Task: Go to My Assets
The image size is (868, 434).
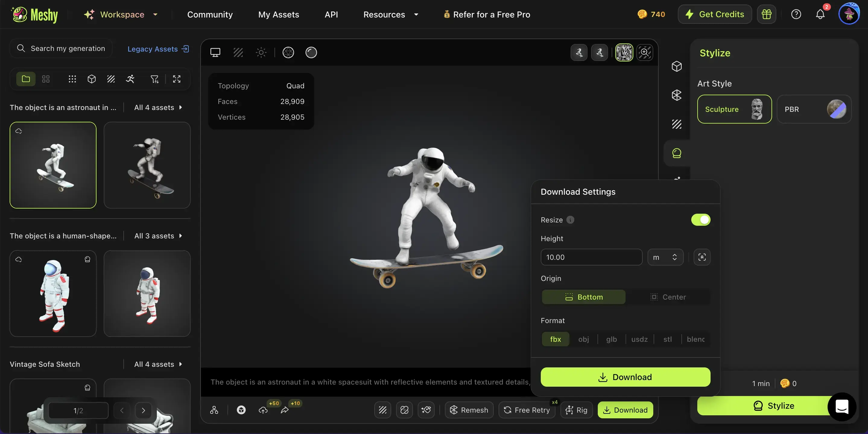Action: (278, 14)
